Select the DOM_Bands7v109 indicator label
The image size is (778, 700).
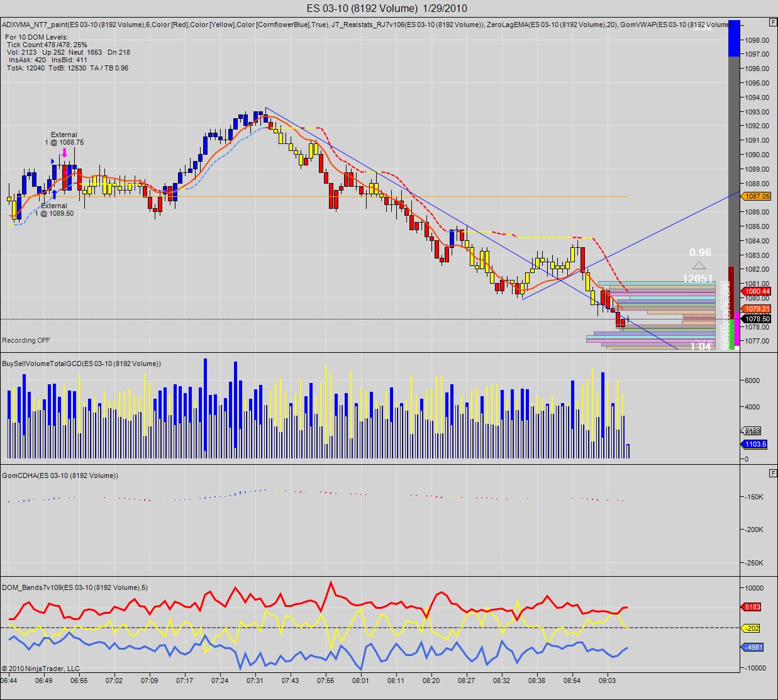click(x=75, y=587)
